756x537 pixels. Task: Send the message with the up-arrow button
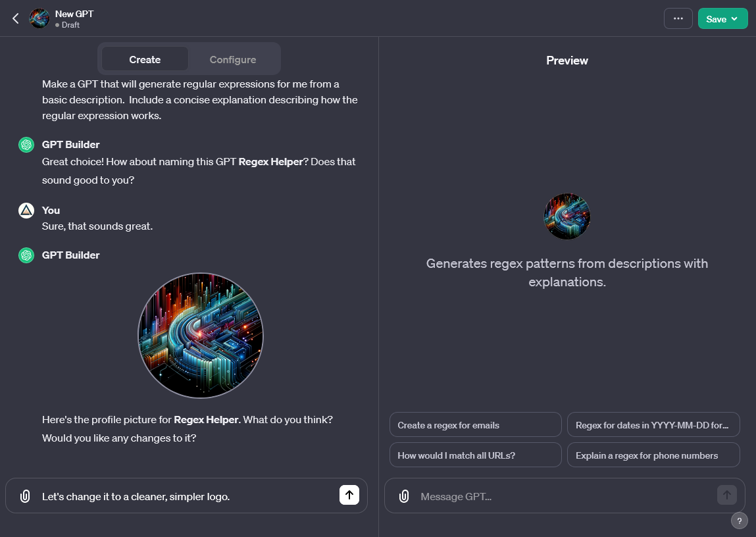coord(349,495)
